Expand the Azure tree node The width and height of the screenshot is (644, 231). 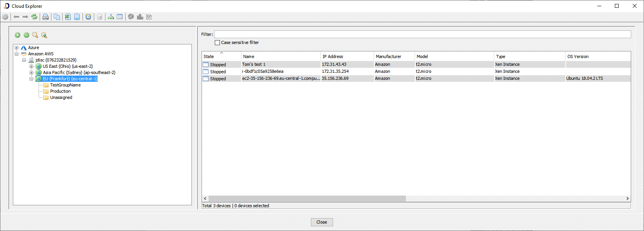point(17,48)
